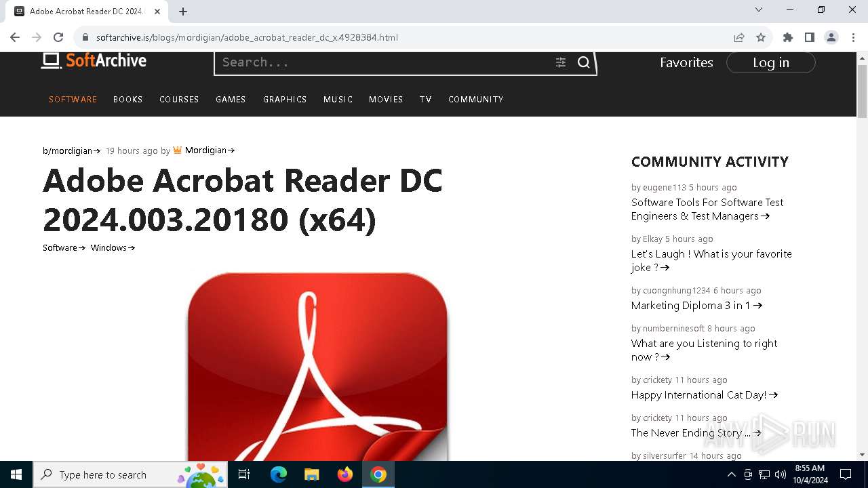
Task: Toggle Chrome side panel
Action: pos(810,37)
